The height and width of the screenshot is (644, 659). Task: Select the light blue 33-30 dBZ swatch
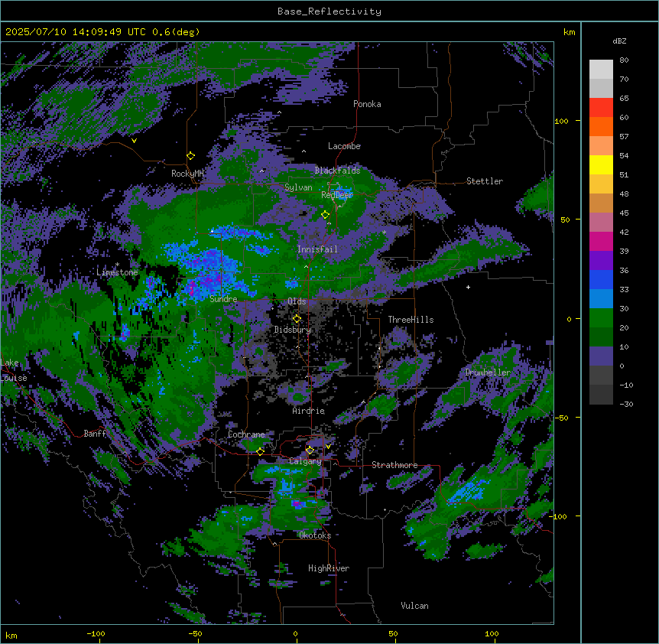click(601, 299)
